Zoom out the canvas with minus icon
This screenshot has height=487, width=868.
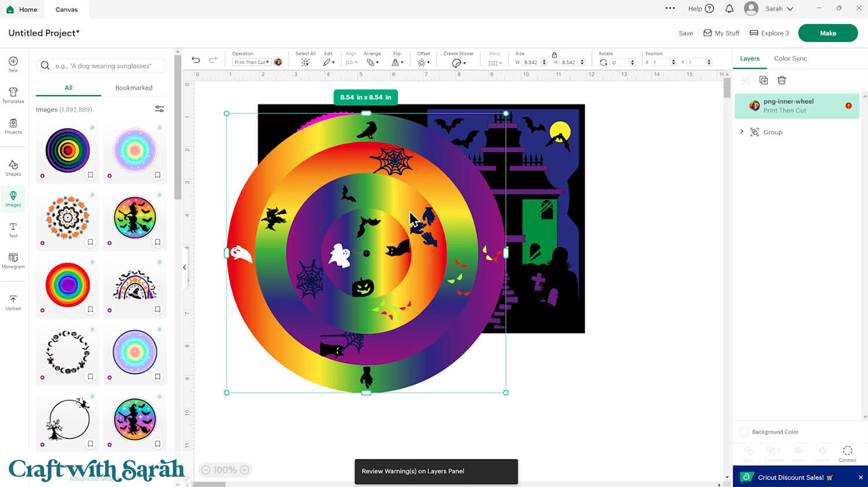click(x=205, y=470)
